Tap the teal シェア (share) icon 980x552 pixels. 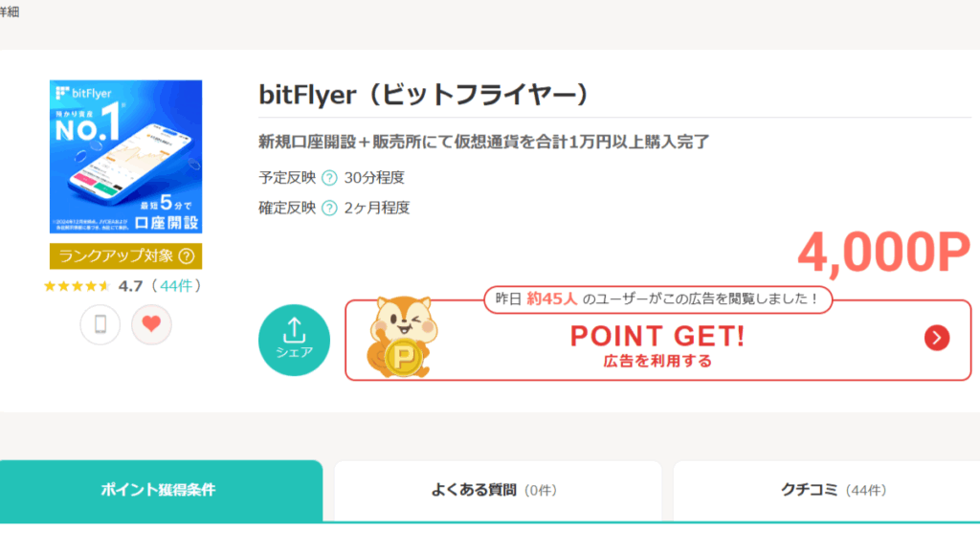point(294,340)
